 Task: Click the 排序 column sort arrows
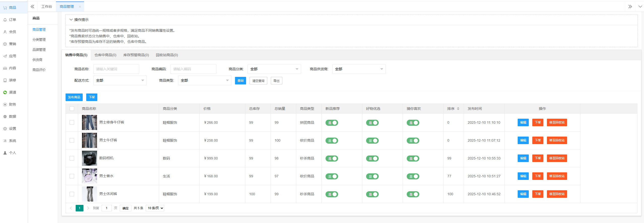point(458,109)
